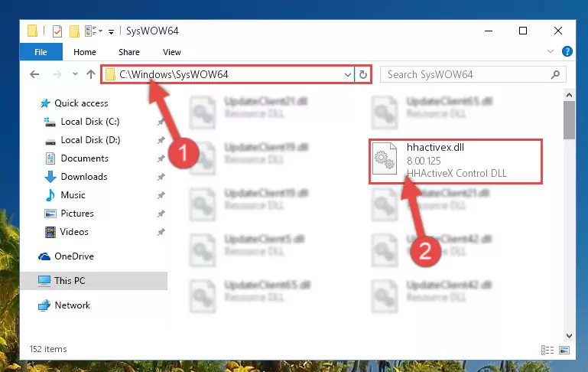Open Documents in the navigation pane
Screen dimensions: 588x372
click(x=84, y=158)
